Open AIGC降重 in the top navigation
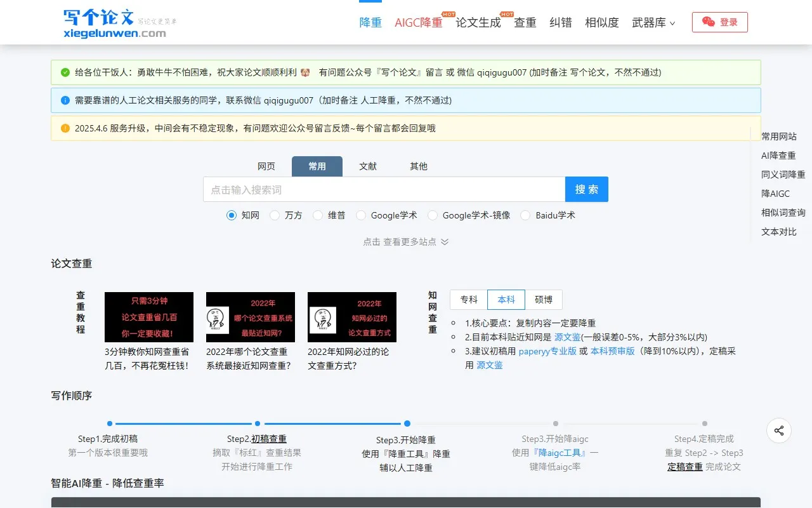The width and height of the screenshot is (812, 508). (x=419, y=23)
